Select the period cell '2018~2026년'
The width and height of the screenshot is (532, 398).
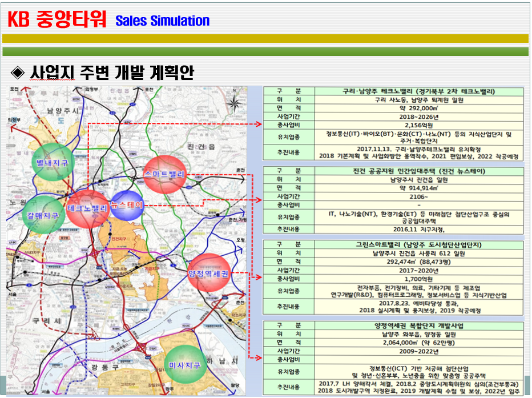[418, 116]
